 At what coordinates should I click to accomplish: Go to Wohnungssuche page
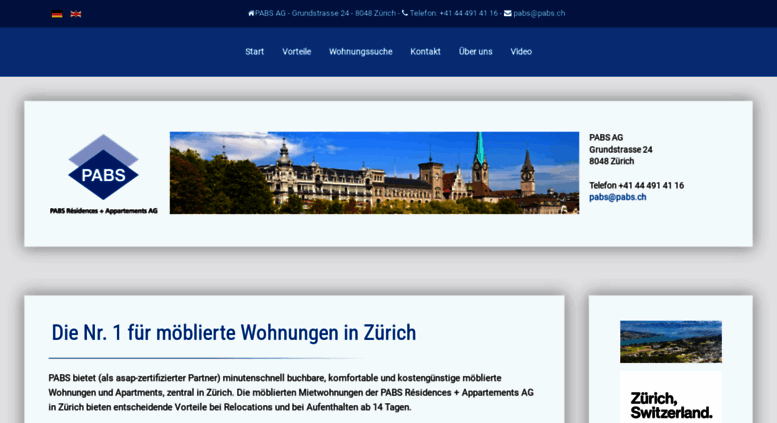pyautogui.click(x=360, y=52)
